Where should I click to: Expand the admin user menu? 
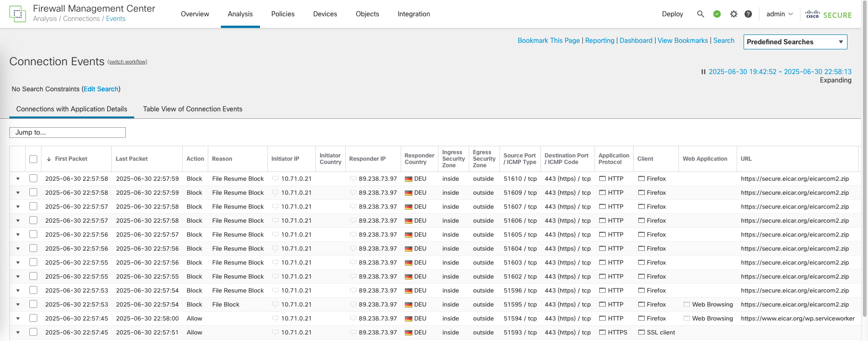tap(779, 14)
